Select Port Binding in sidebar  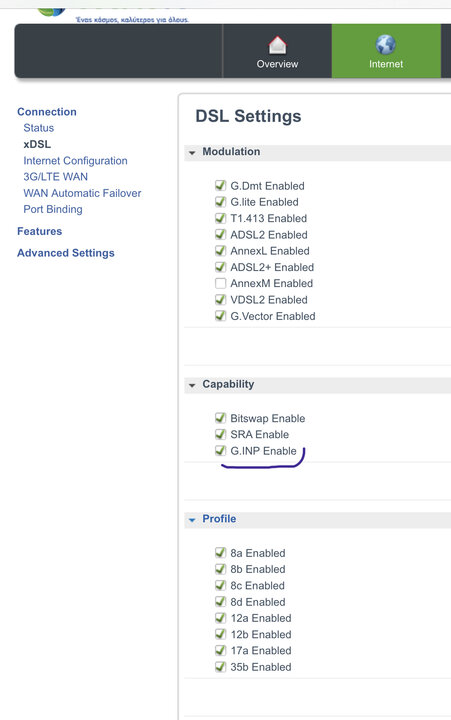point(53,209)
